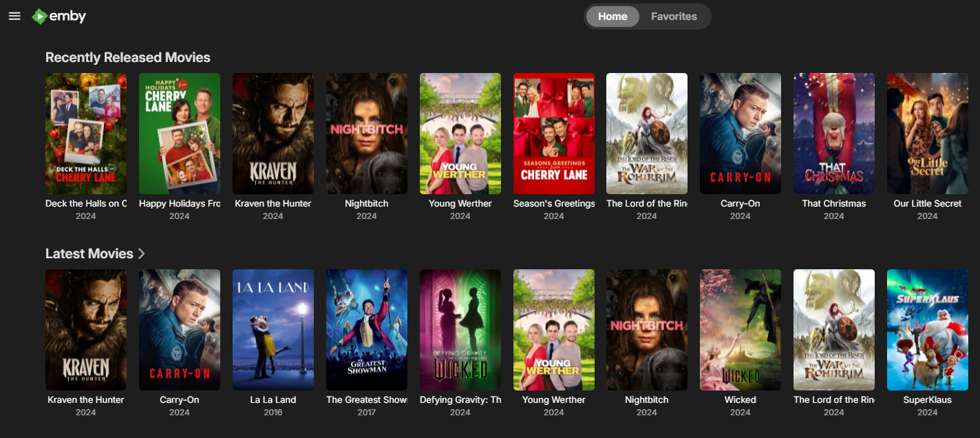Click the '2017' year under Greatest Showman
Viewport: 980px width, 438px height.
[367, 413]
